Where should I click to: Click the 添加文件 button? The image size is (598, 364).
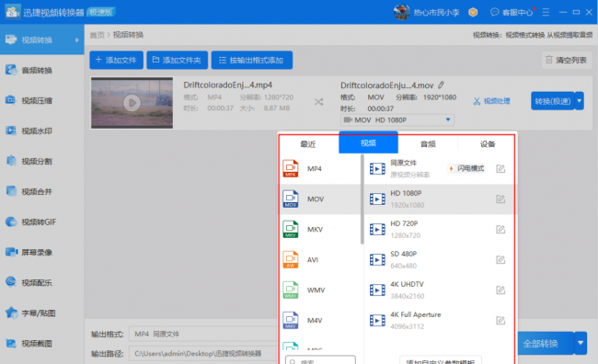coord(116,61)
